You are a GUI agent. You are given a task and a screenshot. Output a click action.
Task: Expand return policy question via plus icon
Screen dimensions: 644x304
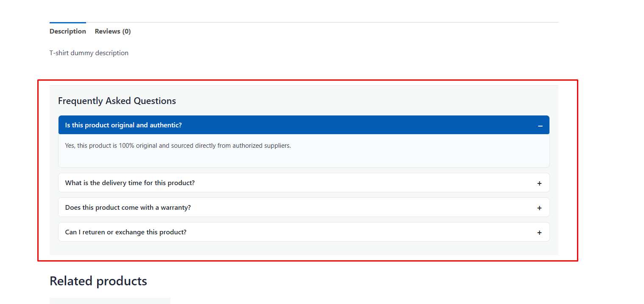pos(539,232)
